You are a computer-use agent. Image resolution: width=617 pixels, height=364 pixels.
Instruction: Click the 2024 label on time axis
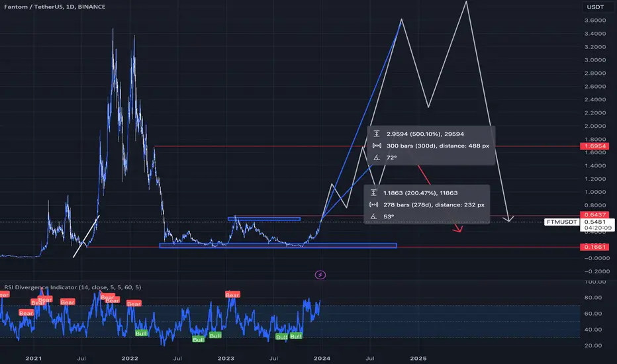(x=322, y=358)
